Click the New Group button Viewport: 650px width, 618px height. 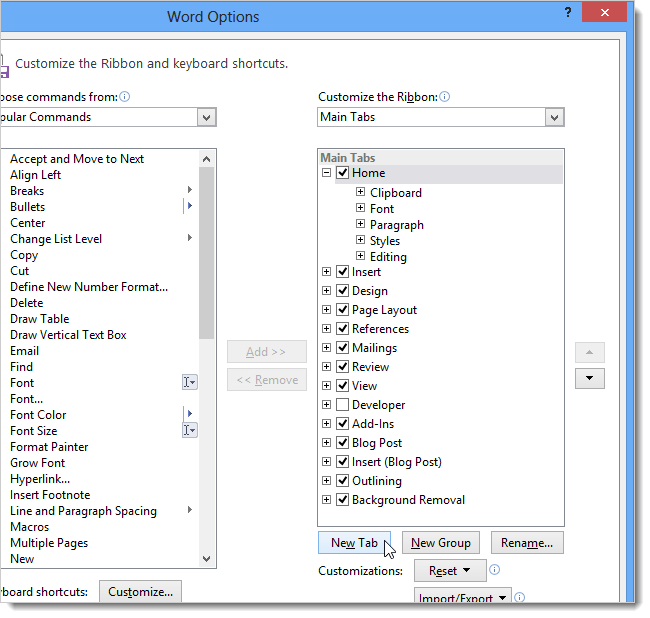pos(441,543)
